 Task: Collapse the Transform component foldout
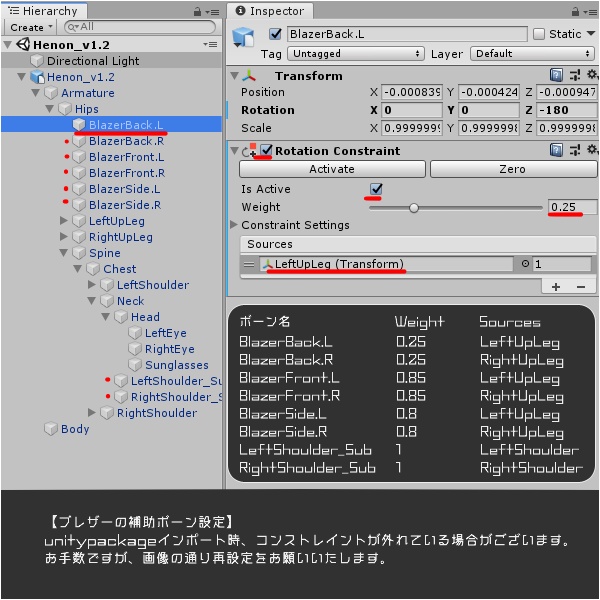234,76
